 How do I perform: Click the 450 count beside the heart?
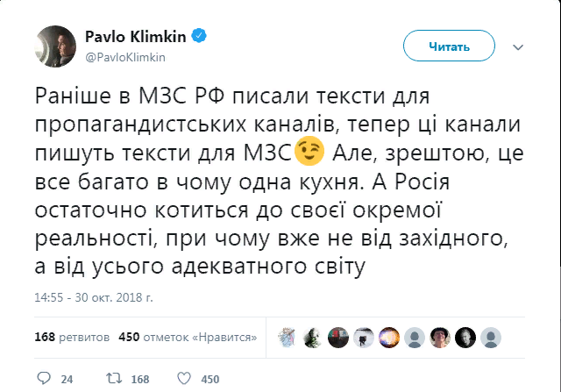click(210, 379)
